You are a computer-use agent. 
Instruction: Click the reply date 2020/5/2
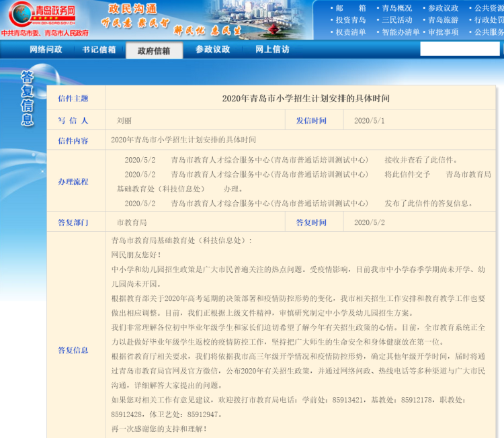point(370,222)
